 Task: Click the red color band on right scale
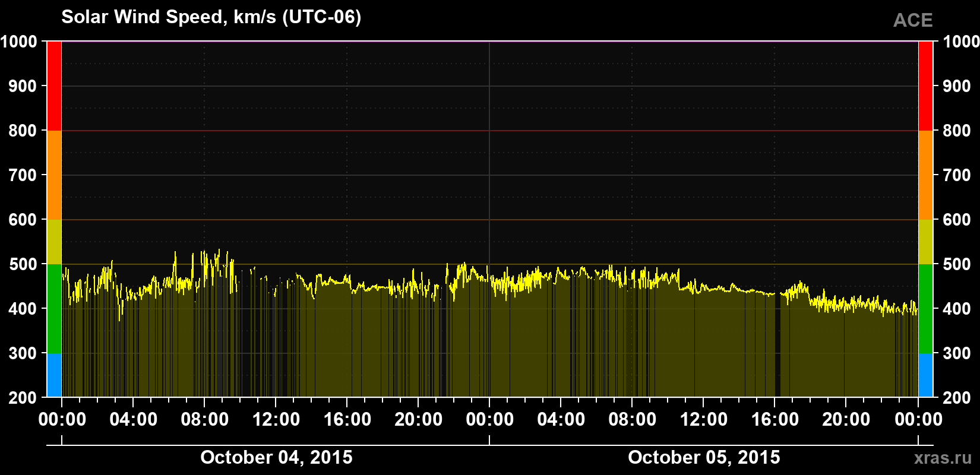coord(925,86)
